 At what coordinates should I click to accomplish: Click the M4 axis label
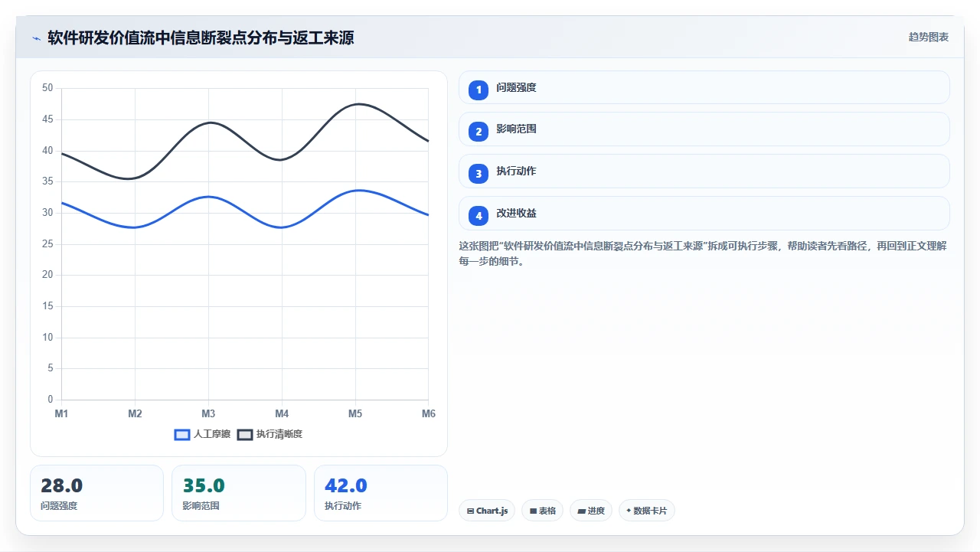tap(282, 414)
